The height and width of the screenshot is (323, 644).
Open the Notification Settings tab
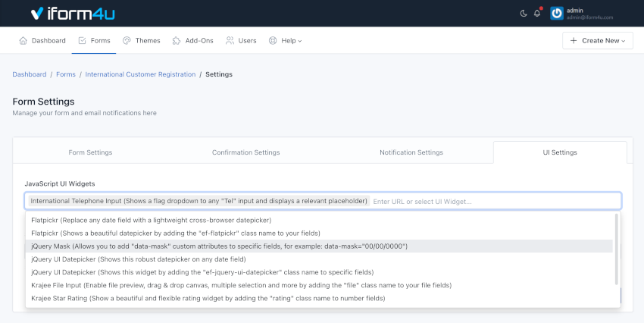pos(411,152)
